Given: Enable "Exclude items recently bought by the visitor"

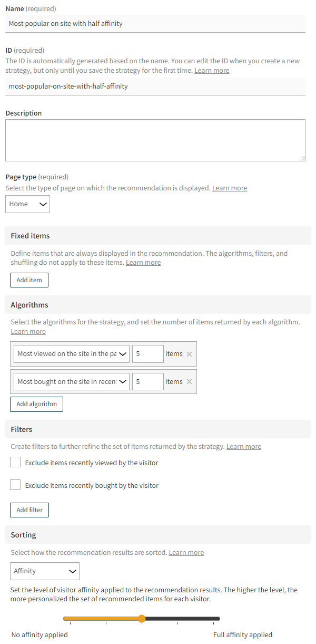Looking at the screenshot, I should pyautogui.click(x=15, y=484).
